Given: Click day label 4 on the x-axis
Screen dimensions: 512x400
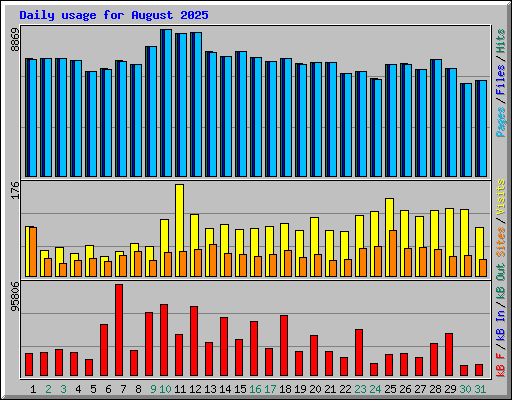Looking at the screenshot, I should 78,389.
